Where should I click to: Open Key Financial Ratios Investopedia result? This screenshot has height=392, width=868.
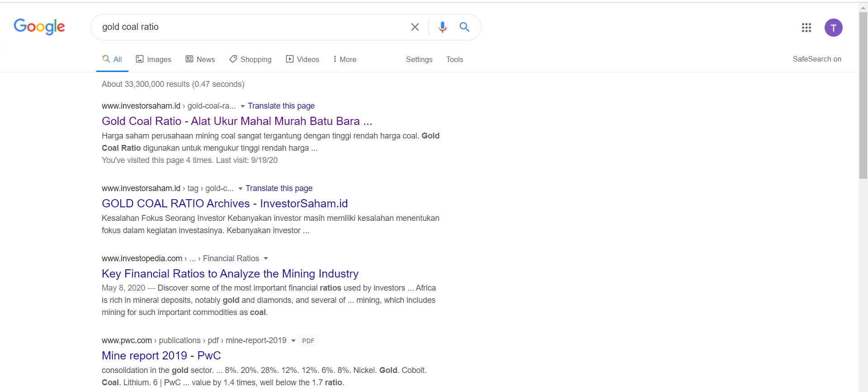pos(230,273)
